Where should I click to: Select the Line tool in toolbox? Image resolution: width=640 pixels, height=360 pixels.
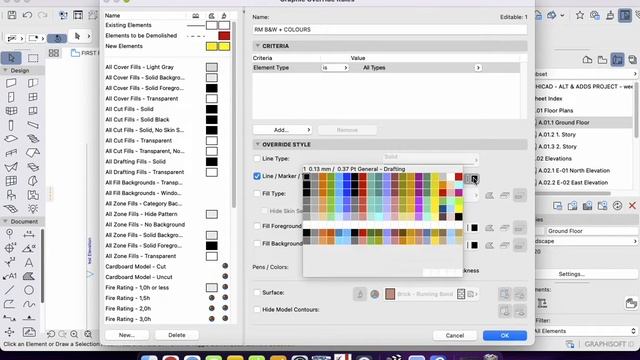[x=9, y=290]
